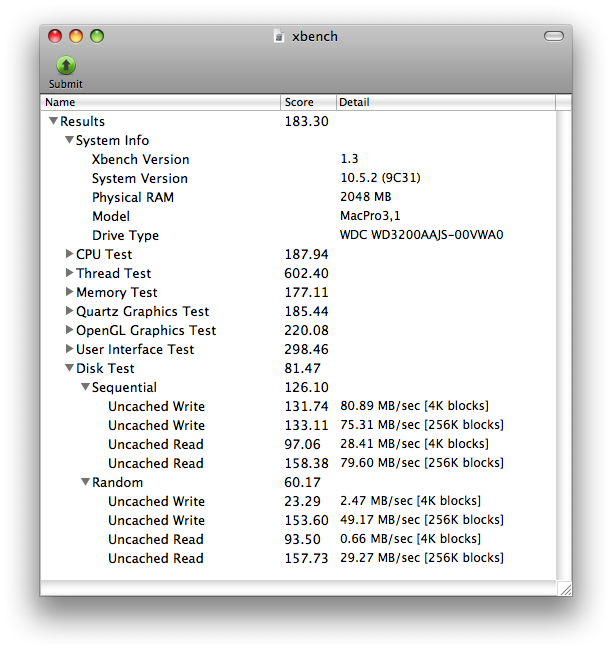Viewport: 612px width, 651px height.
Task: Expand the Memory Test results
Action: coord(69,292)
